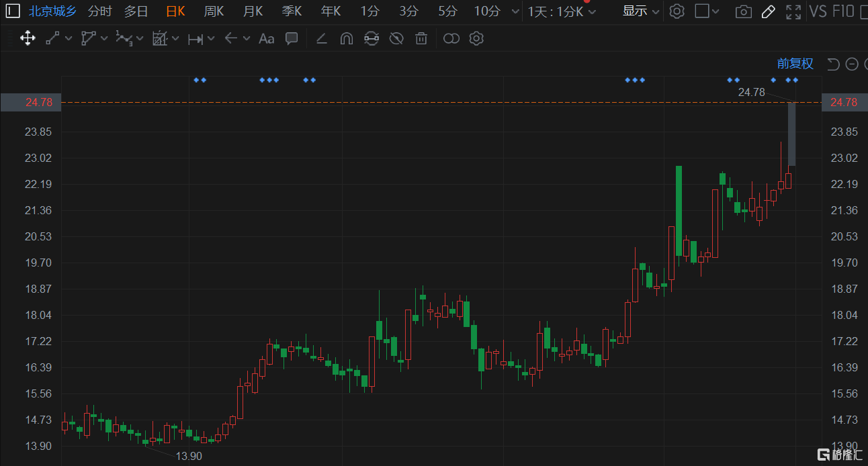Switch to 周K weekly chart

pyautogui.click(x=214, y=11)
